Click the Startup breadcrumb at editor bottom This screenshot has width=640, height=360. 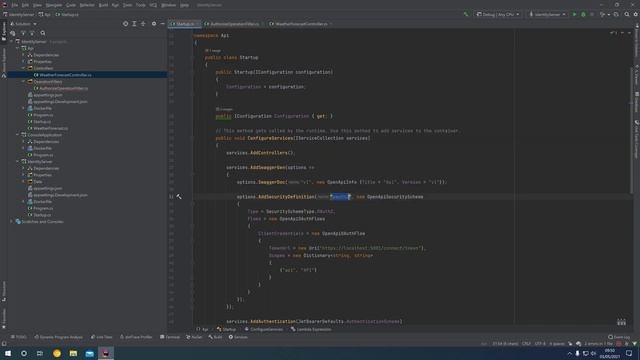pyautogui.click(x=227, y=329)
